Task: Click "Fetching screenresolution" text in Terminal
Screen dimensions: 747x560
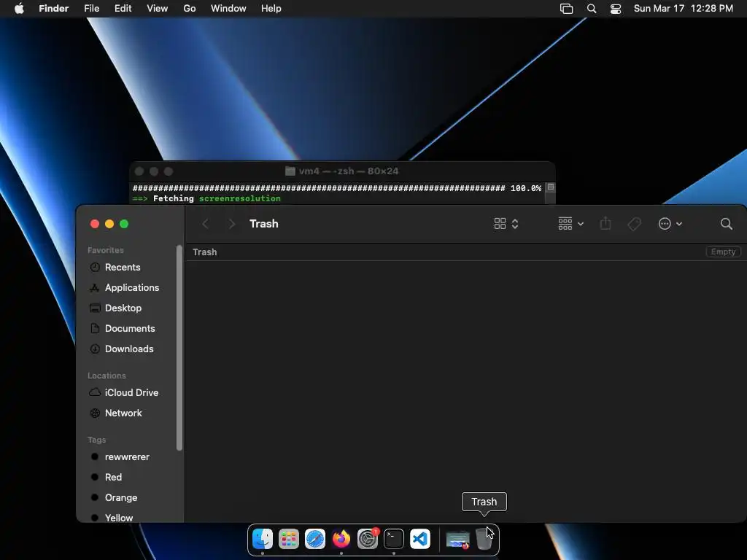Action: click(x=217, y=198)
